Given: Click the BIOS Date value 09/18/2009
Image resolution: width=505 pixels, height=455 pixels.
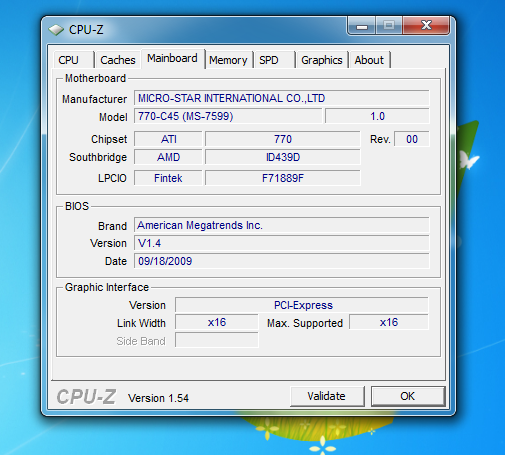Looking at the screenshot, I should coord(282,261).
